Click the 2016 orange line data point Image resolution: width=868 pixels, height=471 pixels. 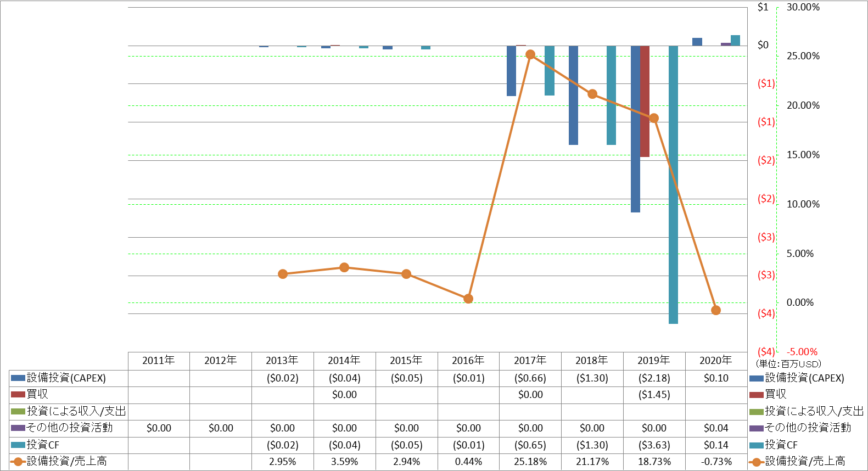pos(468,299)
